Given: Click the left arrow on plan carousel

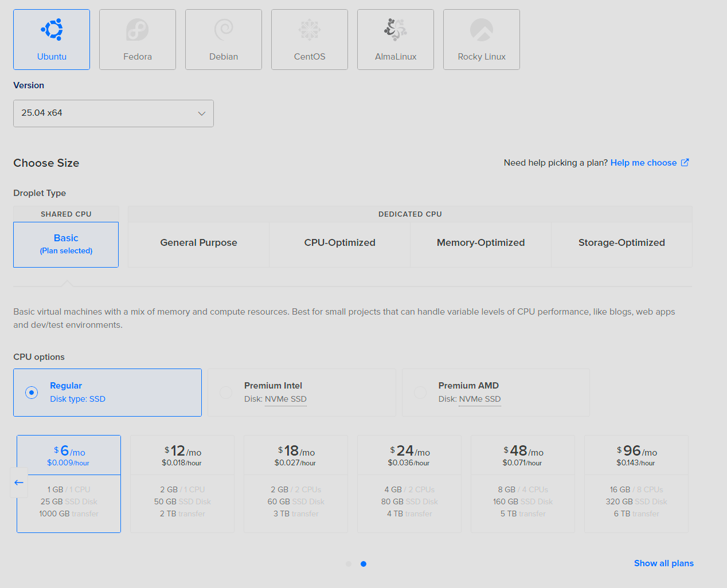Looking at the screenshot, I should (x=19, y=483).
